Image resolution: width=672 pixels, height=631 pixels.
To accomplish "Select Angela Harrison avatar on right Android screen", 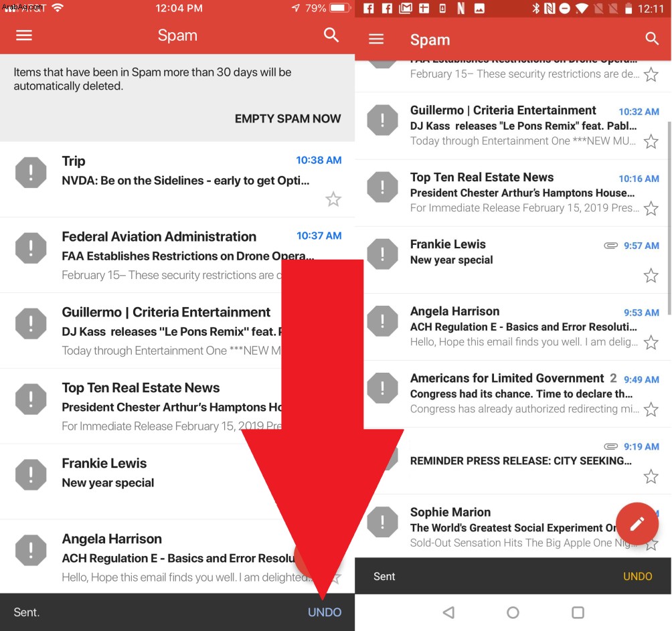I will pyautogui.click(x=383, y=321).
